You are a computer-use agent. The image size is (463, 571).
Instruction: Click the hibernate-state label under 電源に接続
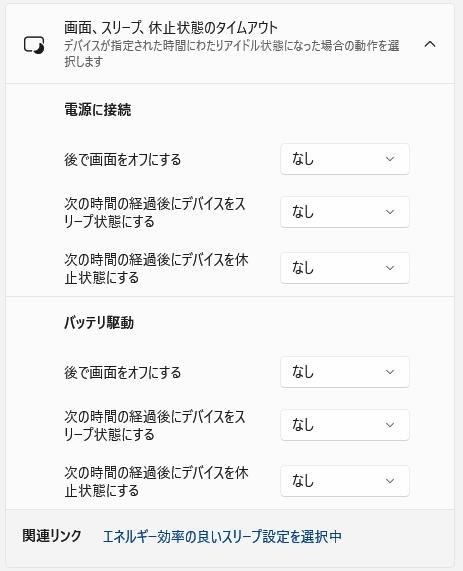pos(156,269)
